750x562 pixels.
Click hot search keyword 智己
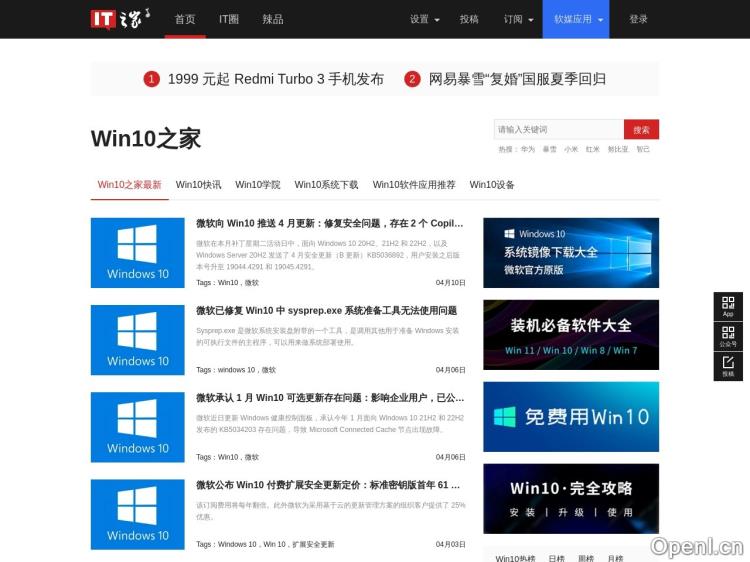[x=643, y=149]
